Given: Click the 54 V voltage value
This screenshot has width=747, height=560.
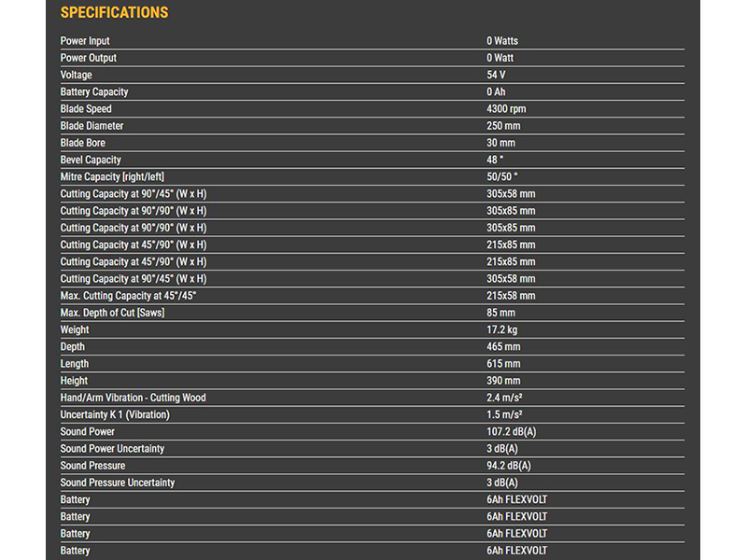Looking at the screenshot, I should click(x=497, y=75).
